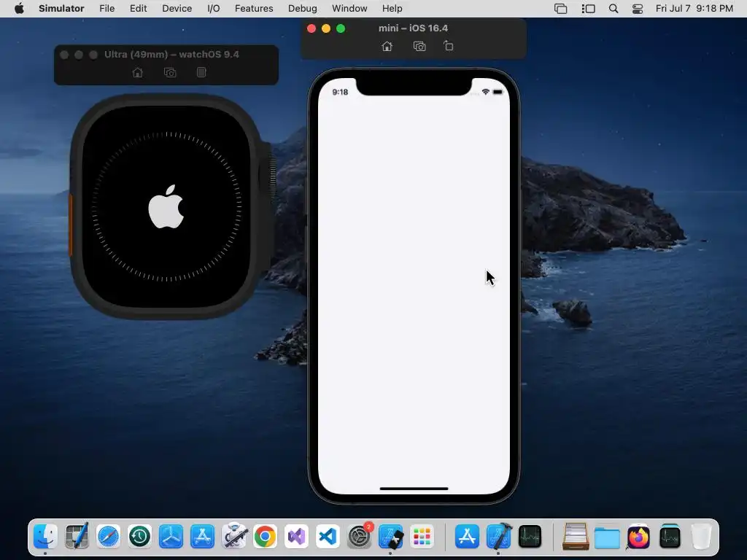Open Google Chrome from the dock
Image resolution: width=747 pixels, height=560 pixels.
coord(265,537)
